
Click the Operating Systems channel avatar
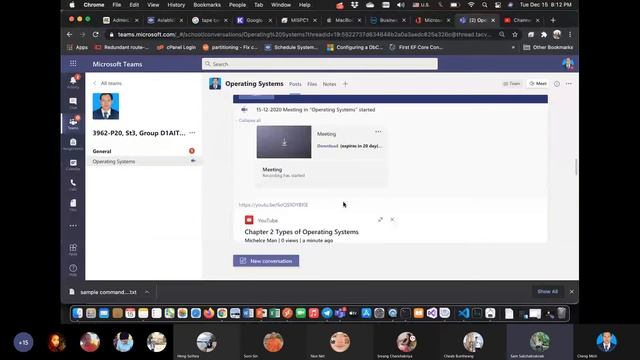pos(215,84)
